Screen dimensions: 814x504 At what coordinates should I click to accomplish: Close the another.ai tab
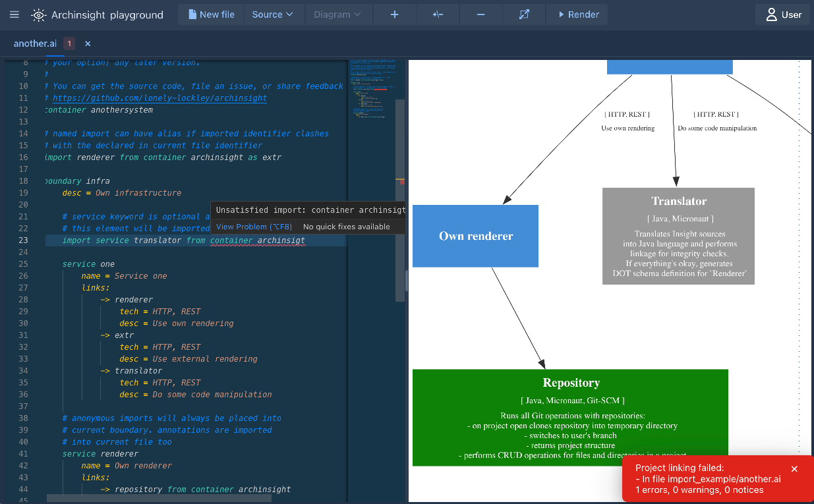[88, 43]
